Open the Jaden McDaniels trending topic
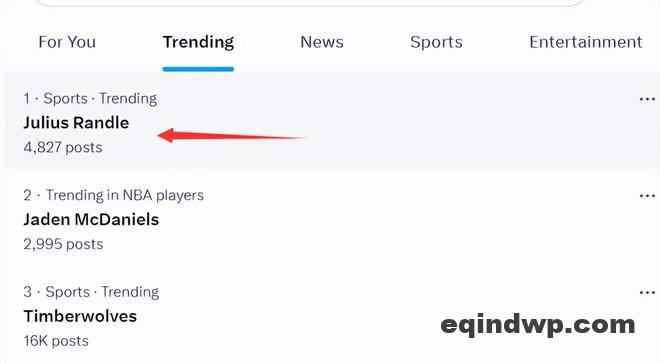Viewport: 660px width, 363px height. point(91,219)
